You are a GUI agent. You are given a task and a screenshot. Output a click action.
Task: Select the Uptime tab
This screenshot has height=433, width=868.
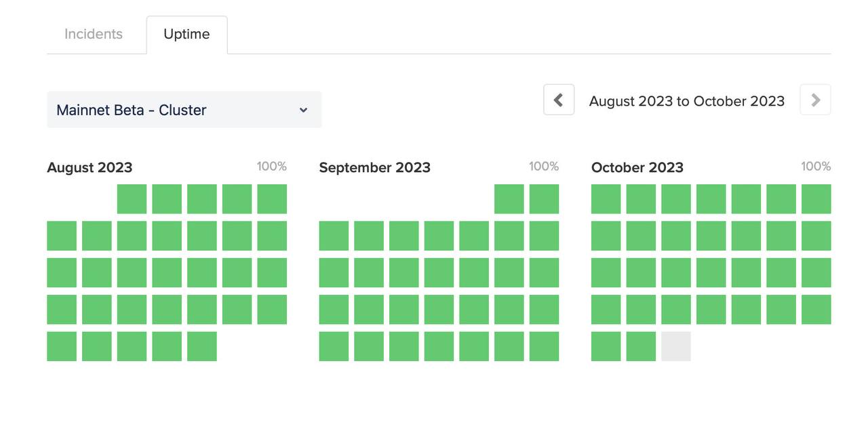click(x=186, y=34)
